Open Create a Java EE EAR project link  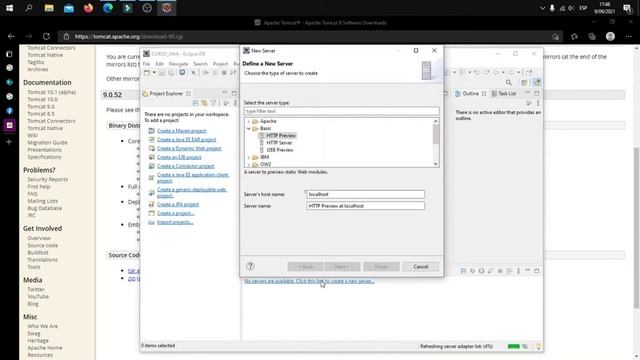[187, 140]
